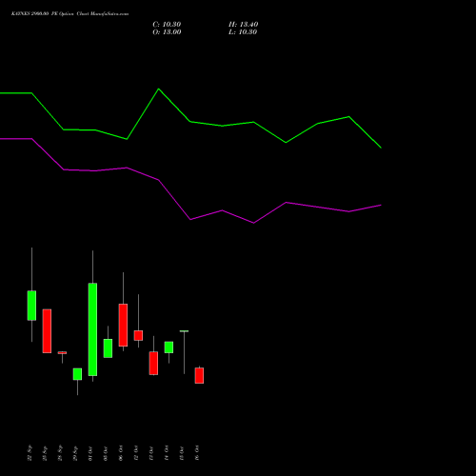Select the last red candlestick on the right
The width and height of the screenshot is (476, 476).
pyautogui.click(x=199, y=376)
